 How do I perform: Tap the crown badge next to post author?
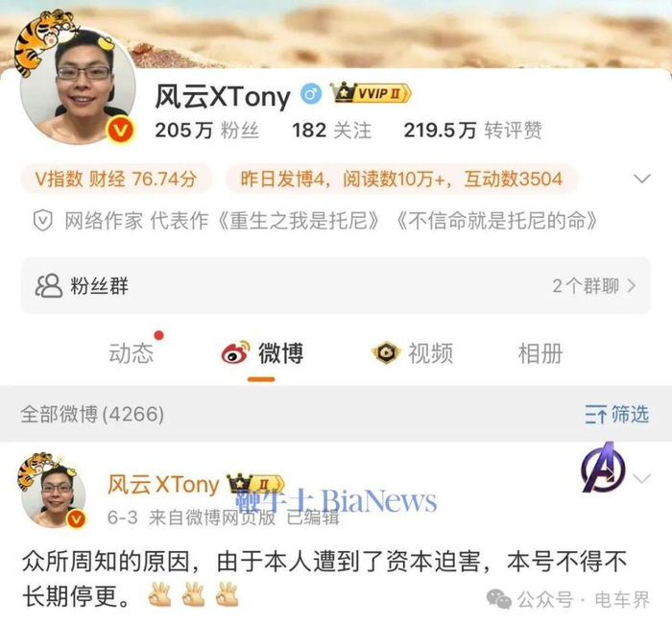point(255,484)
